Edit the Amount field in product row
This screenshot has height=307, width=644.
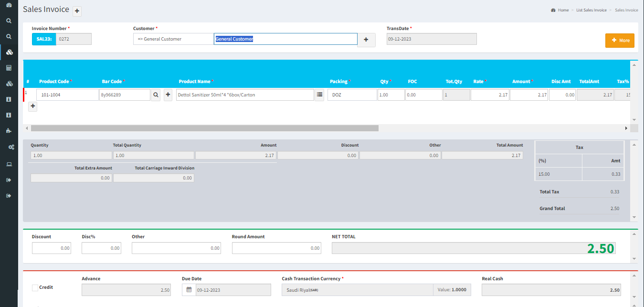(x=529, y=95)
